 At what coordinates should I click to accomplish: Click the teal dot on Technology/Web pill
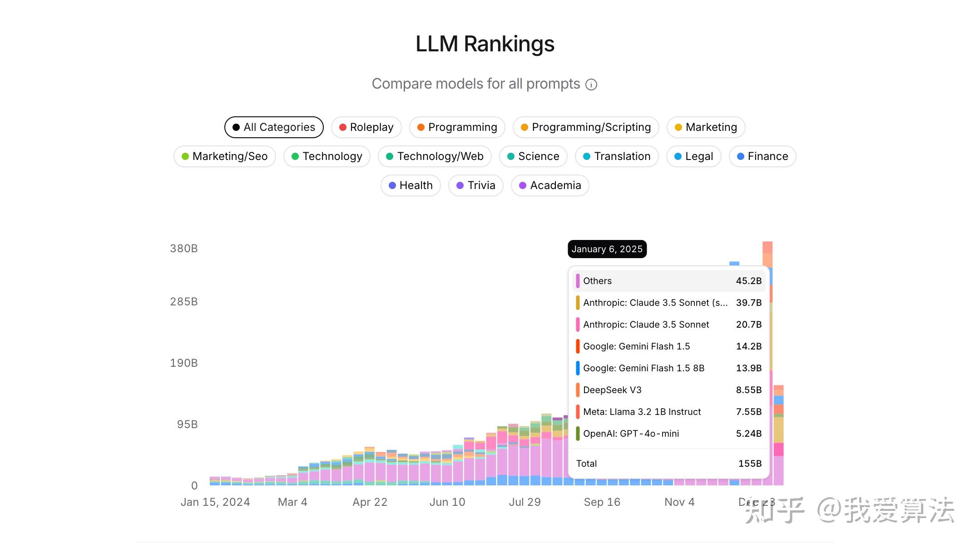point(389,156)
